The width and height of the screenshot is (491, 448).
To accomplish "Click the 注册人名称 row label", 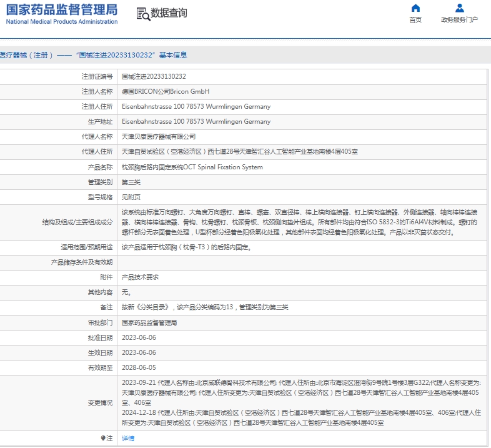I will pos(97,91).
